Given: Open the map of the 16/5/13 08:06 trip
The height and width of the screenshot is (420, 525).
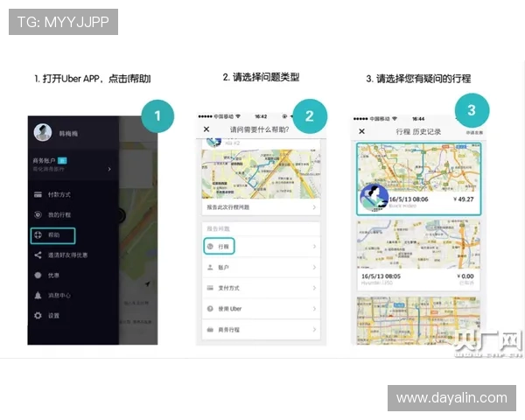Looking at the screenshot, I should pyautogui.click(x=418, y=167).
